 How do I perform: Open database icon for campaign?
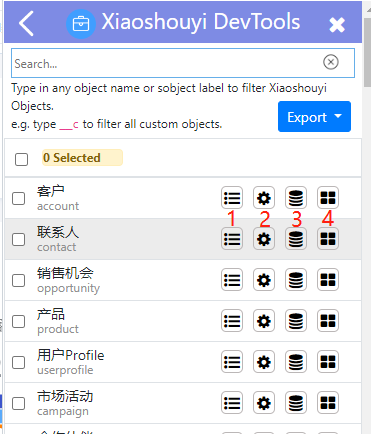pyautogui.click(x=296, y=403)
